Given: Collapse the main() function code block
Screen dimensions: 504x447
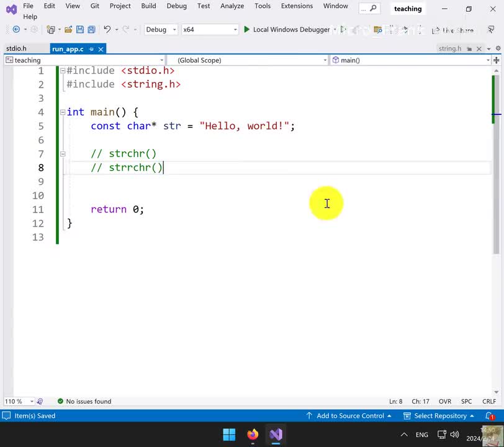Looking at the screenshot, I should tap(62, 112).
